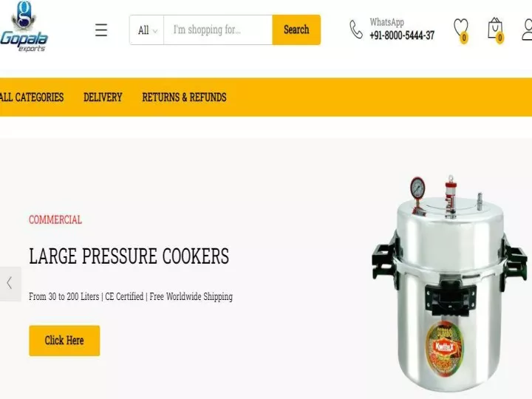Click the cart item count badge

(x=499, y=38)
